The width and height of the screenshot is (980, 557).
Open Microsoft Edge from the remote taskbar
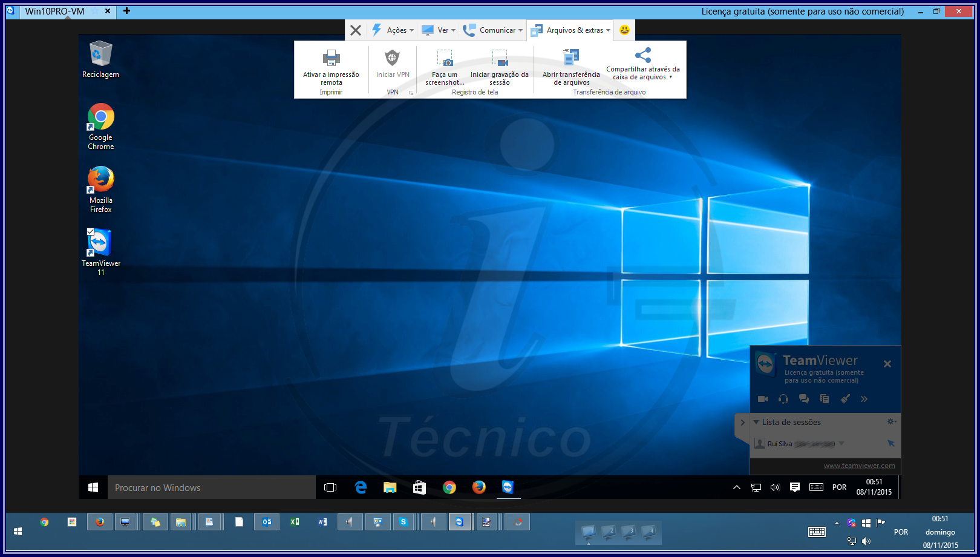(x=361, y=487)
